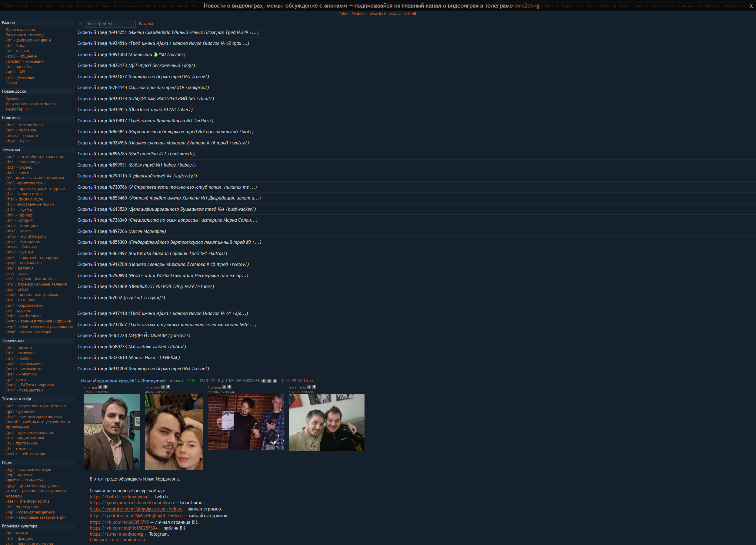Screen dimensions: 756x545
Task: Open the /b/ - бред board
Action: tap(16, 45)
